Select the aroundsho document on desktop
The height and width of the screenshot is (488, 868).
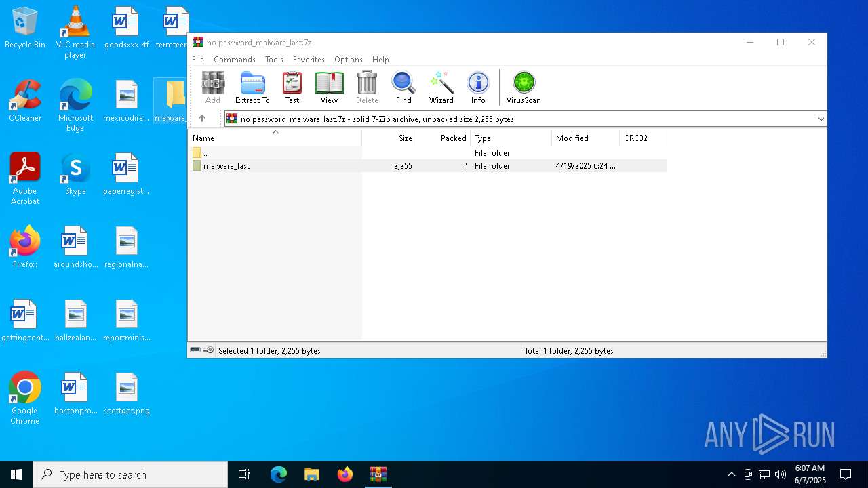click(75, 247)
